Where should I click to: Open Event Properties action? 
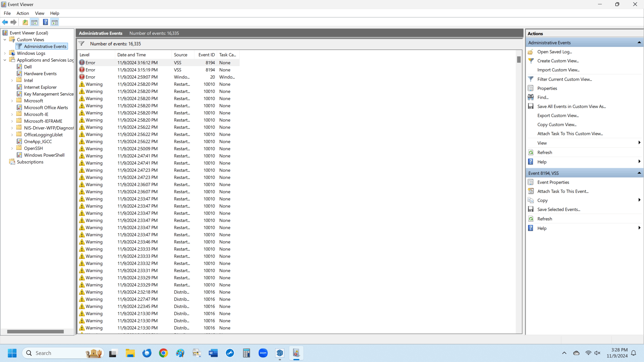tap(553, 182)
